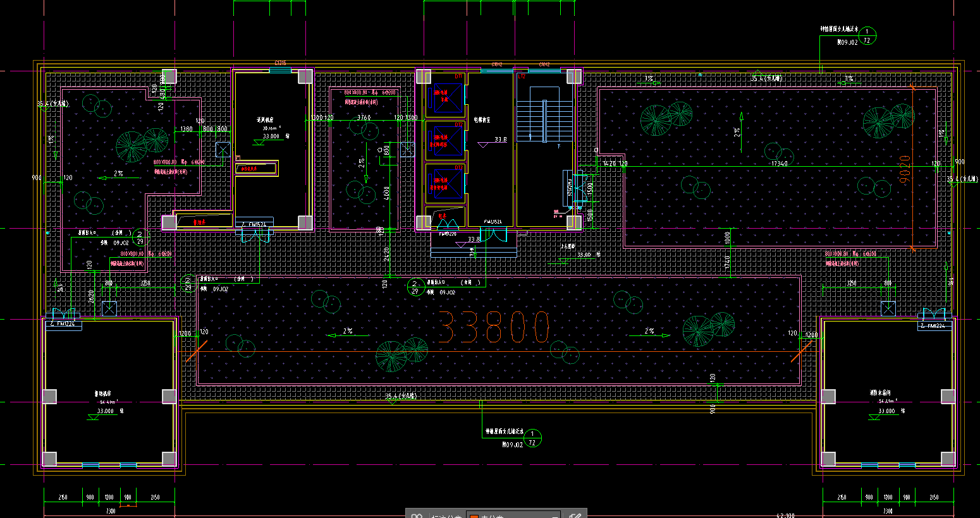Click the 17340 dimension label
The image size is (980, 518).
tap(779, 164)
